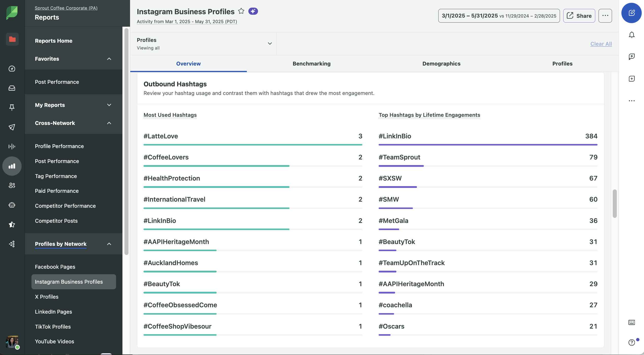Click the plus square icon on right rail
This screenshot has height=355, width=644.
click(x=632, y=79)
